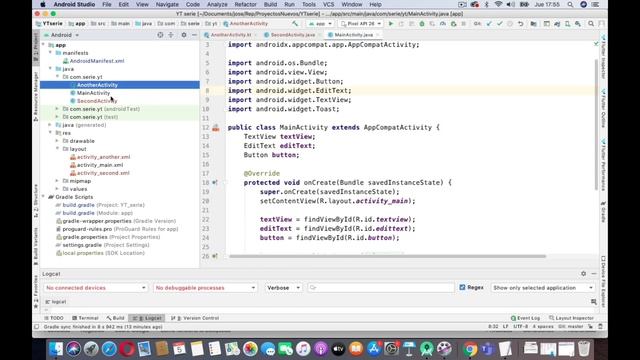
Task: Collapse the Gradle Scripts node
Action: (x=43, y=197)
